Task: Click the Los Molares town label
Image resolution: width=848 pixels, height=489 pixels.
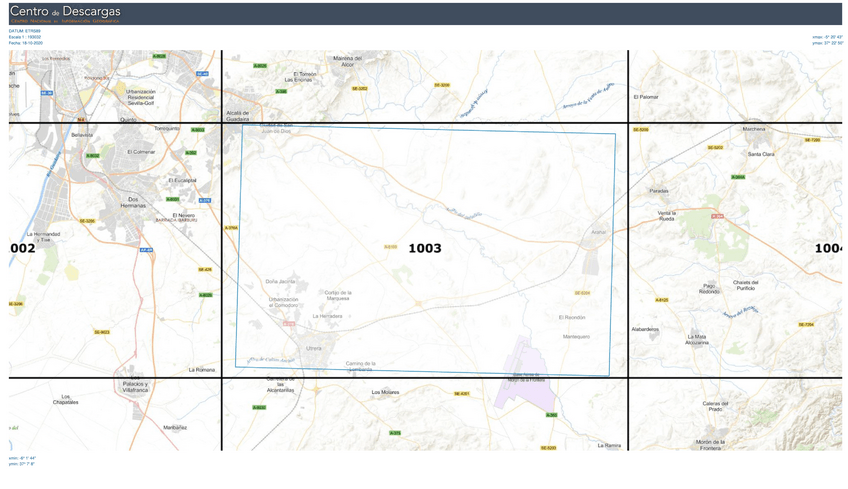Action: 385,392
